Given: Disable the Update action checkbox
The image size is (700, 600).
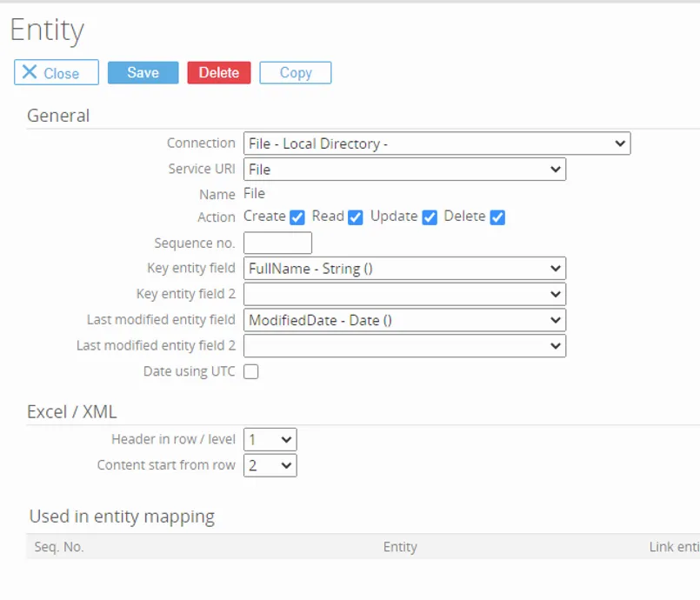Looking at the screenshot, I should 430,217.
